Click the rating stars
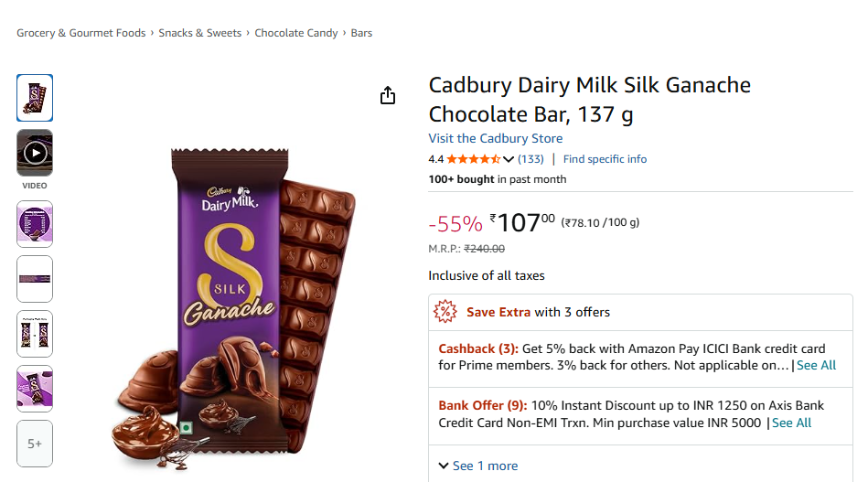 click(473, 159)
